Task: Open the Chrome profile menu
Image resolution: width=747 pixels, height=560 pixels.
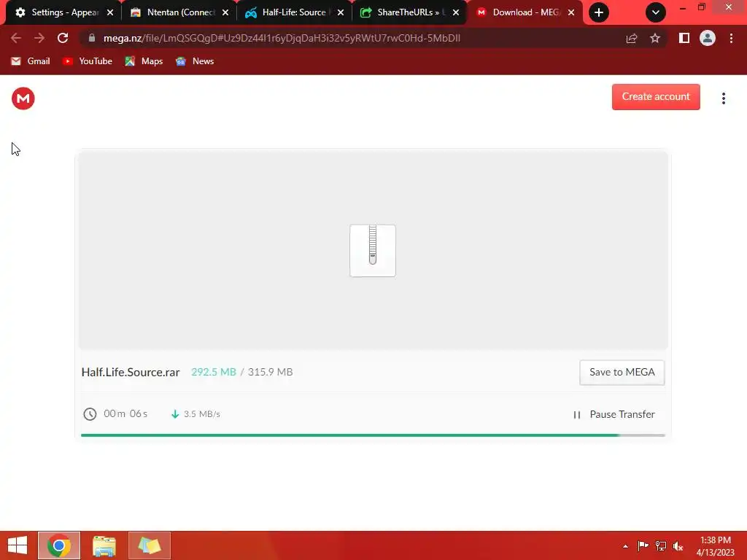Action: 708,38
